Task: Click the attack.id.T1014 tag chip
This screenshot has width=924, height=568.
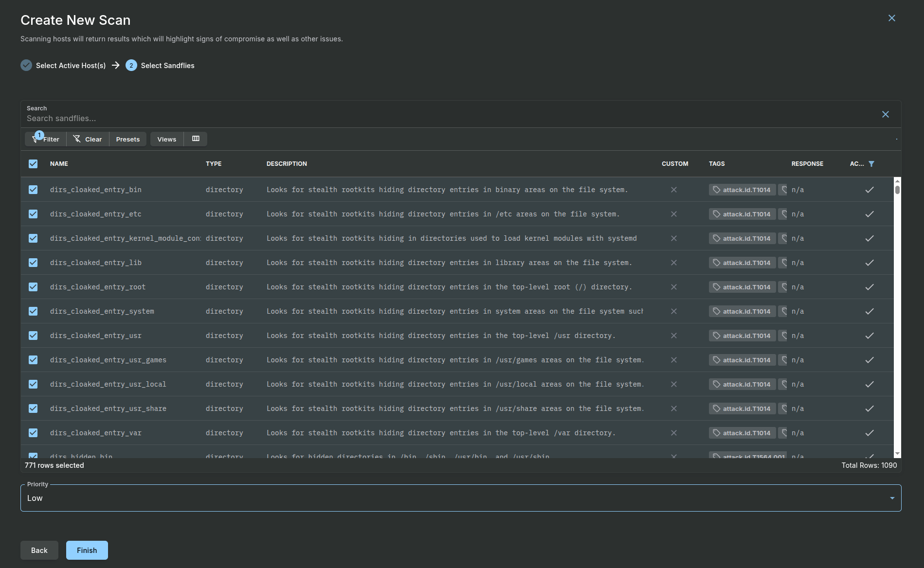Action: [x=742, y=190]
